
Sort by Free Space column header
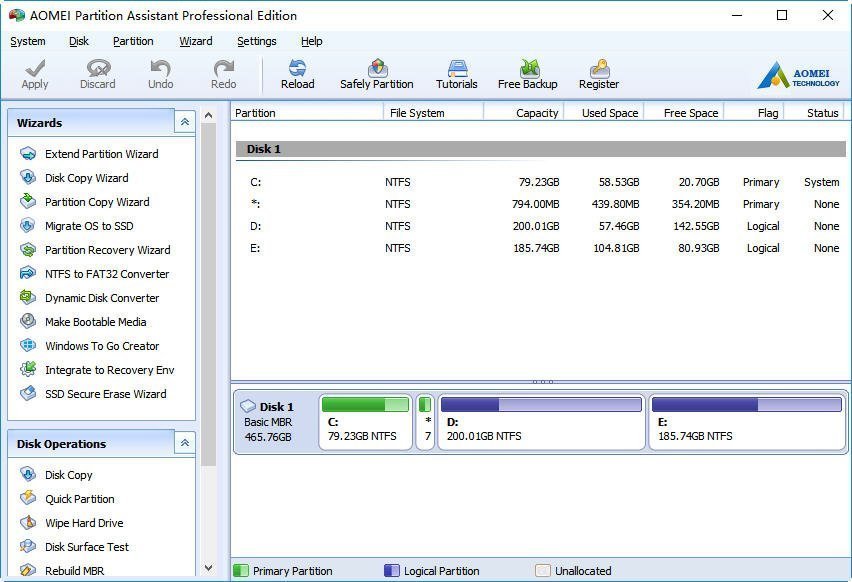[x=684, y=112]
